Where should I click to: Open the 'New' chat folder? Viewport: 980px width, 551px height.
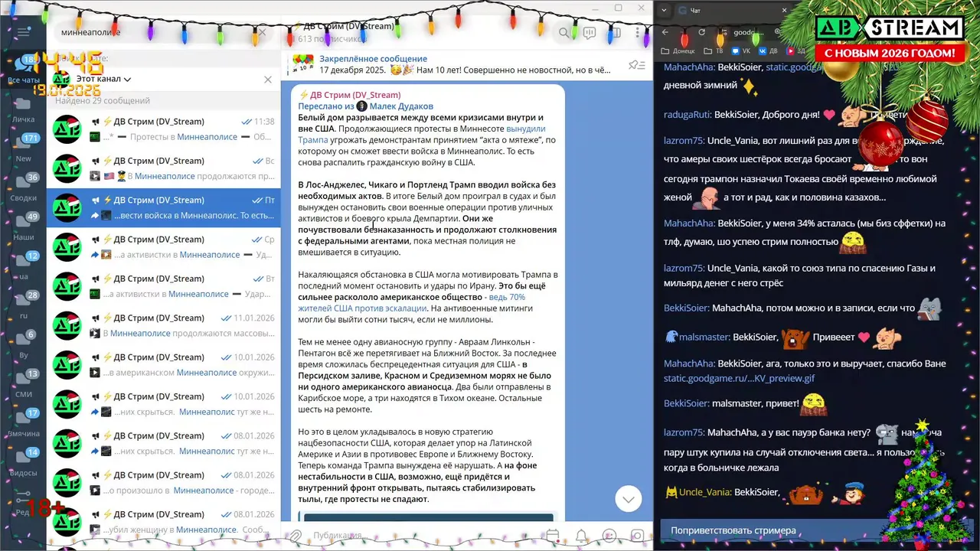[x=23, y=149]
